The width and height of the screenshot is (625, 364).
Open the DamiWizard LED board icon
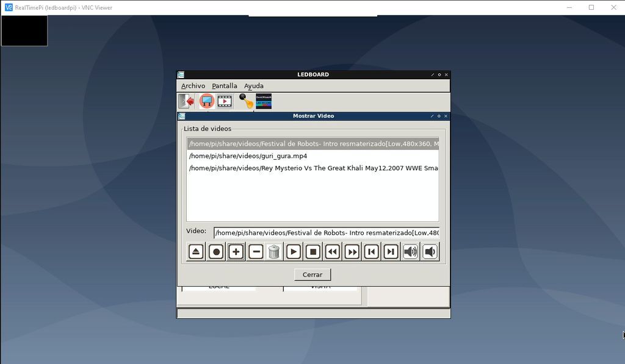(262, 101)
